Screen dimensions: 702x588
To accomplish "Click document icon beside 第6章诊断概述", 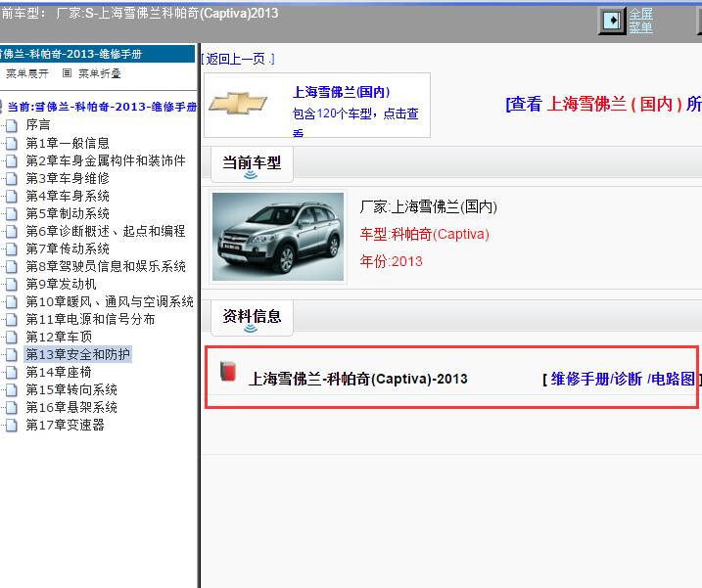I will tap(12, 231).
